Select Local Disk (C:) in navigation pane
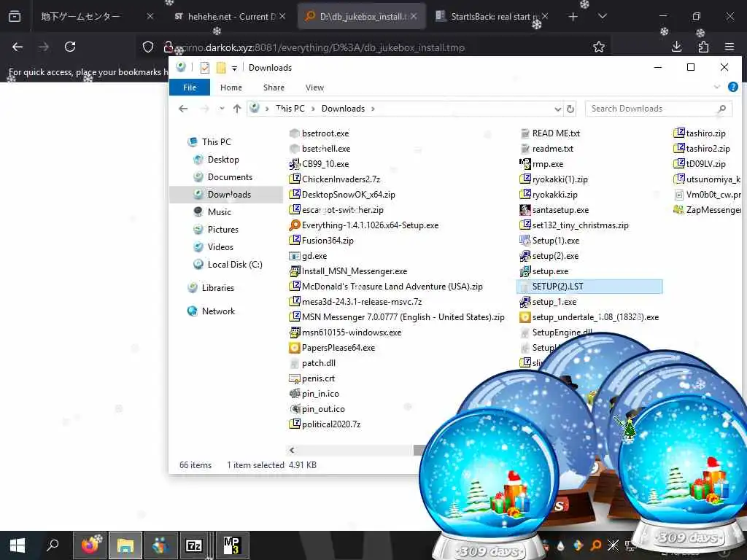The image size is (747, 560). [x=235, y=265]
